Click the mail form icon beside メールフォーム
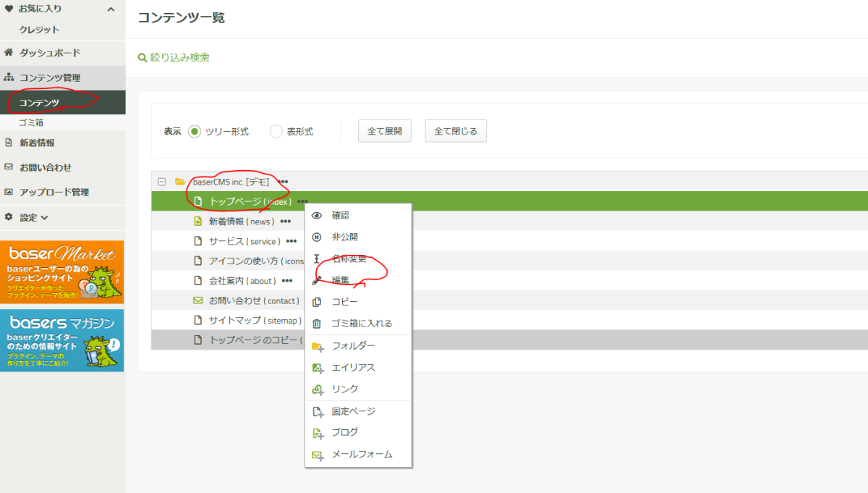Screen dimensions: 868x493 pyautogui.click(x=317, y=455)
